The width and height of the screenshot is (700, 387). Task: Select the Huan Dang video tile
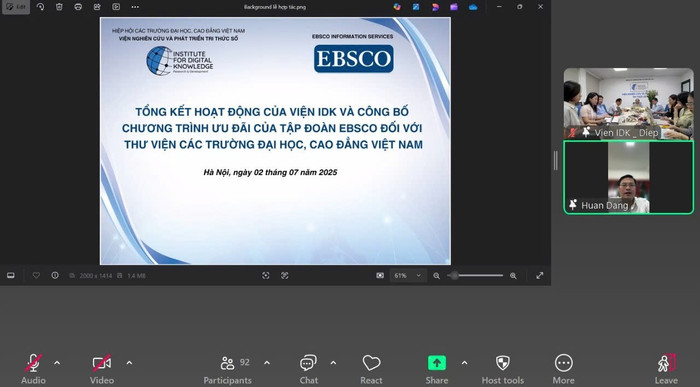[x=629, y=178]
